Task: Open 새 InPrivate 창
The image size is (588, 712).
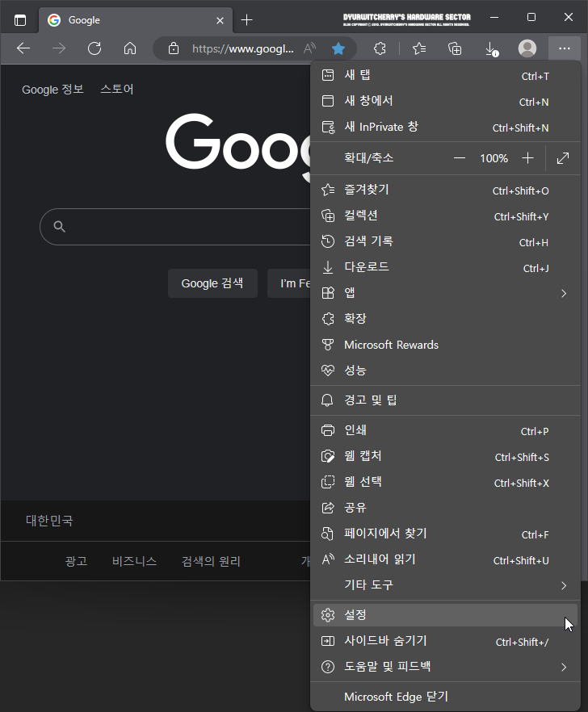Action: coord(445,128)
